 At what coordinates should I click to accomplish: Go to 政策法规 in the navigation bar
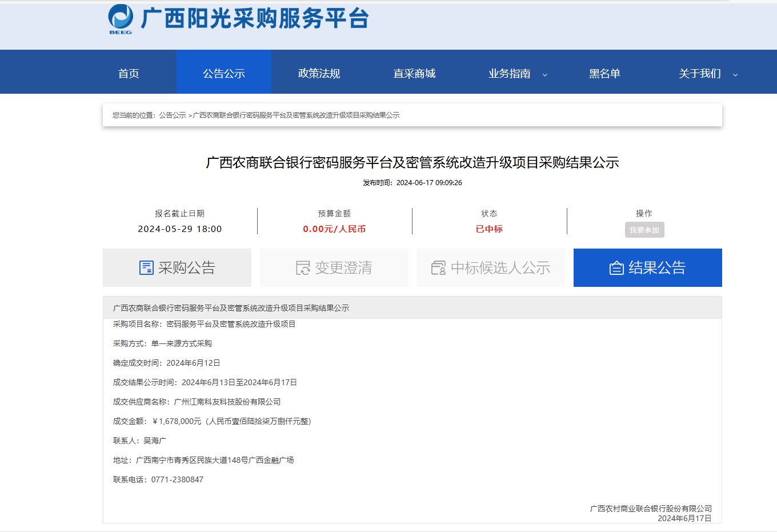319,74
